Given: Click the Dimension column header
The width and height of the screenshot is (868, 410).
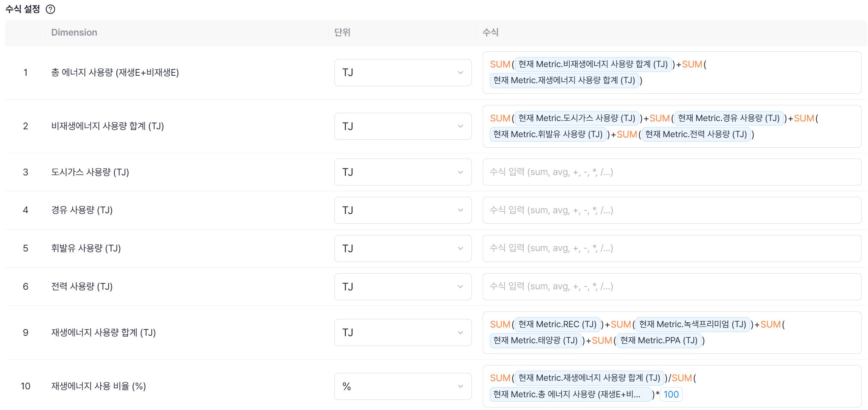Looking at the screenshot, I should [74, 33].
